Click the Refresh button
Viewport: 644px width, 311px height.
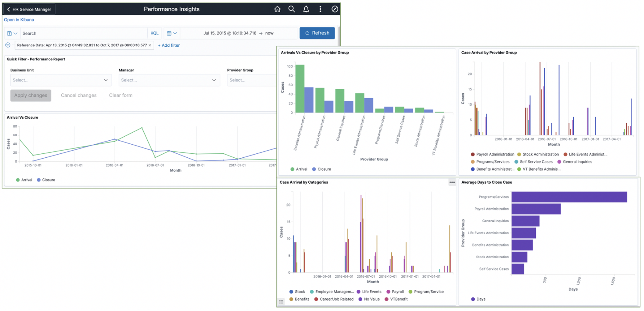(317, 33)
